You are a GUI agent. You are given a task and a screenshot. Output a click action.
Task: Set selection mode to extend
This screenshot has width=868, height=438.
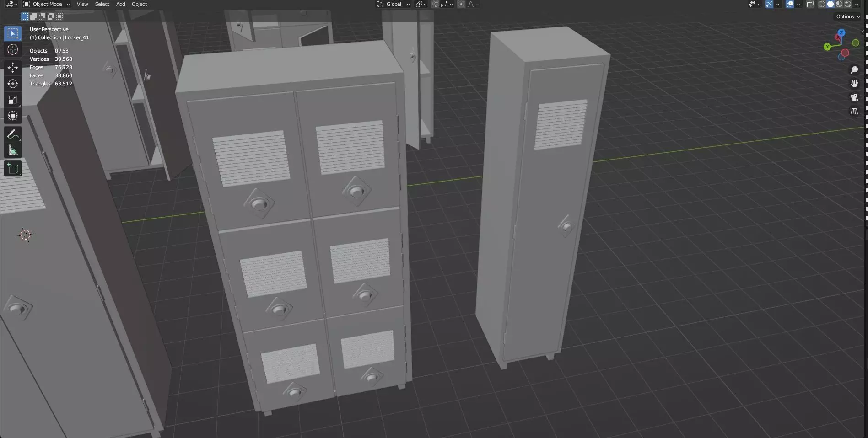pos(33,16)
